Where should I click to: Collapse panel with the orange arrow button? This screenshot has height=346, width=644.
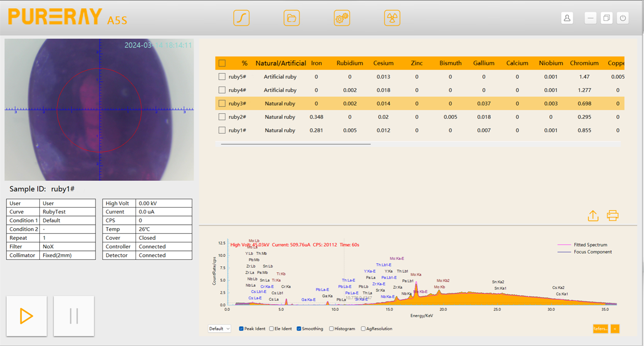click(615, 329)
